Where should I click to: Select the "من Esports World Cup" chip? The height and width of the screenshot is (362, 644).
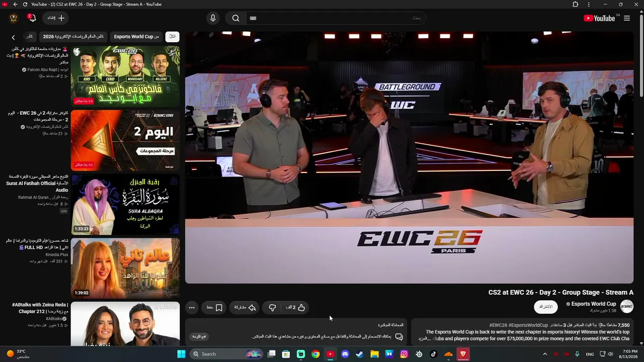(x=136, y=37)
